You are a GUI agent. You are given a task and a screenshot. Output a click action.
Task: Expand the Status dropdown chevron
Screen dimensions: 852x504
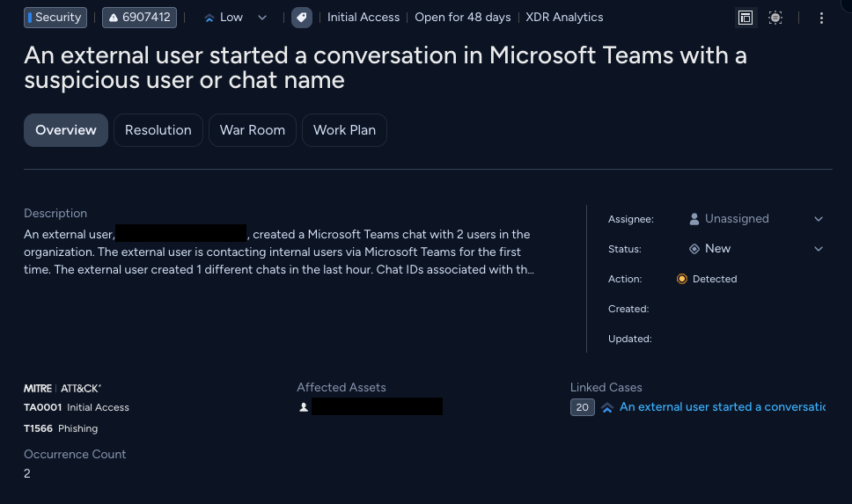point(819,249)
